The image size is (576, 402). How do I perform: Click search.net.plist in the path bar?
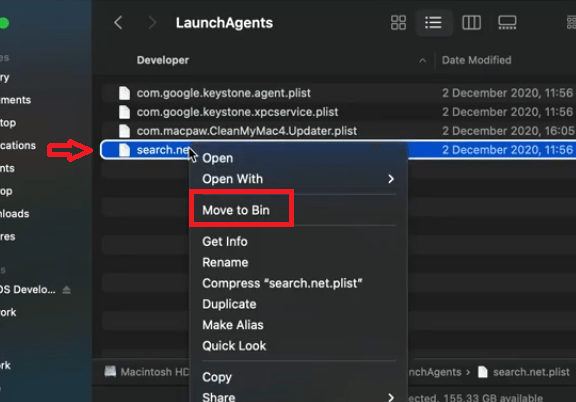524,372
